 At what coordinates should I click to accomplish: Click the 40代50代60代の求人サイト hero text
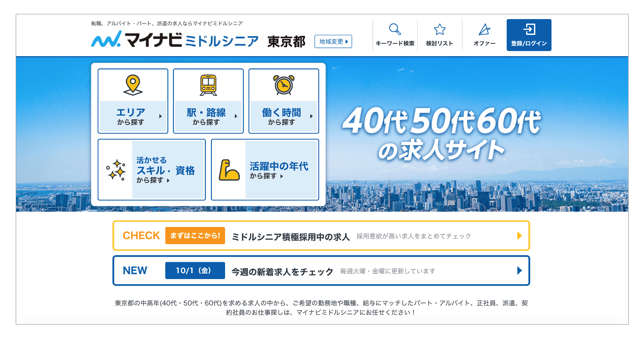pyautogui.click(x=442, y=134)
